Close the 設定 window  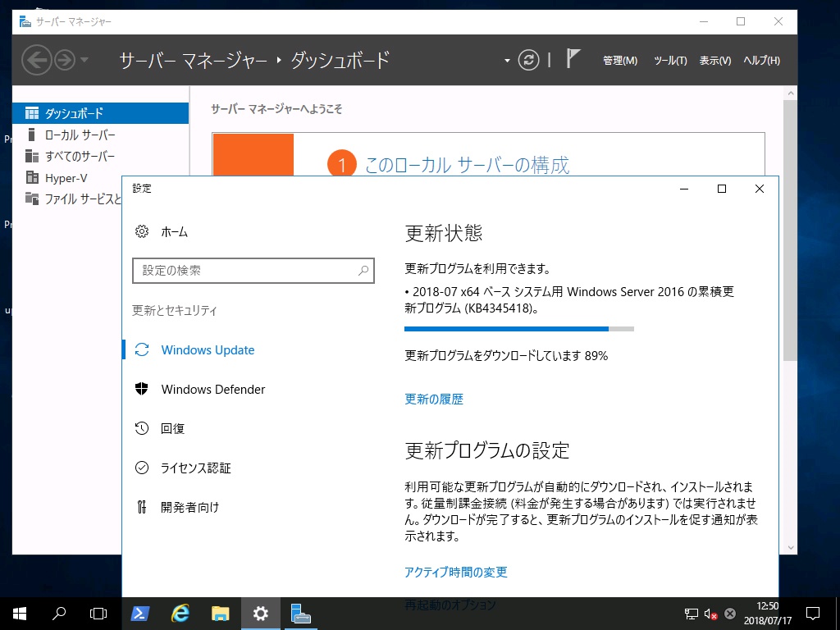click(x=759, y=189)
